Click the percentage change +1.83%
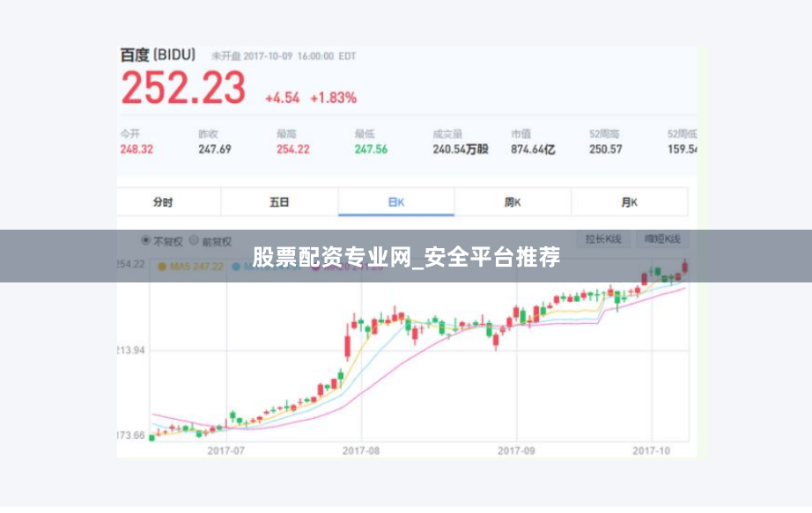812x513 pixels. click(x=334, y=98)
